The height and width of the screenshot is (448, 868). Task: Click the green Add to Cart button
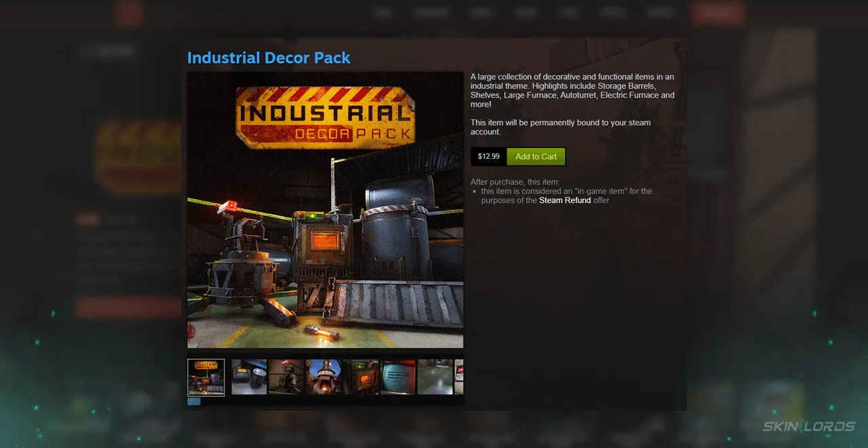pos(536,157)
